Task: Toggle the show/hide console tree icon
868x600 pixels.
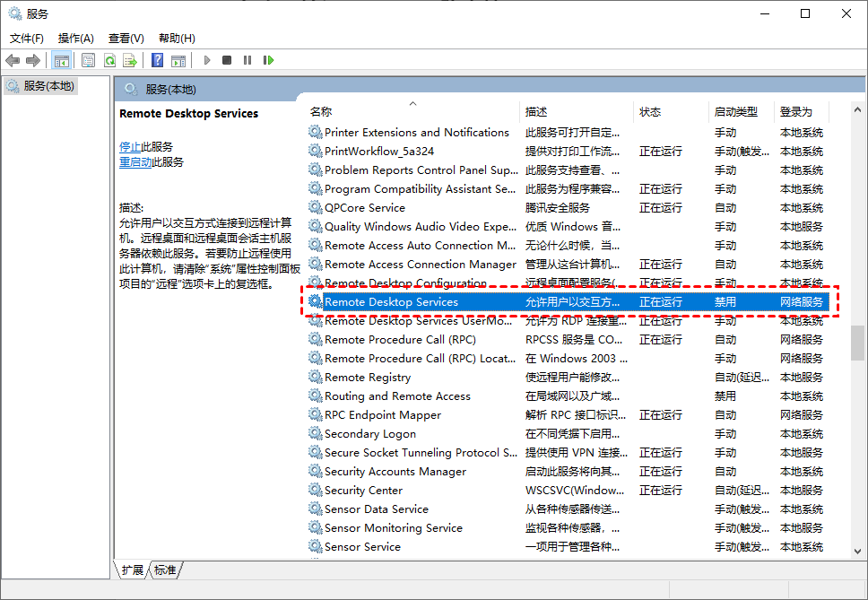Action: pos(61,60)
